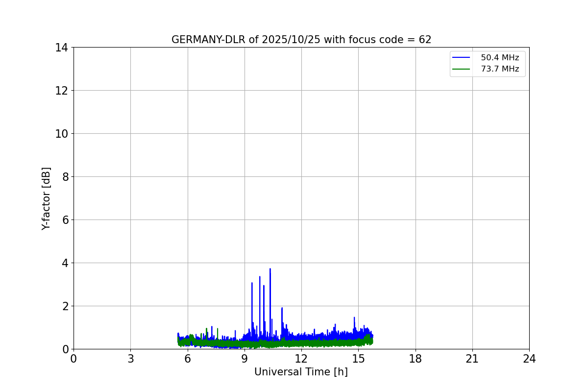Click the x-axis tick label 15
Image resolution: width=588 pixels, height=392 pixels.
[358, 359]
